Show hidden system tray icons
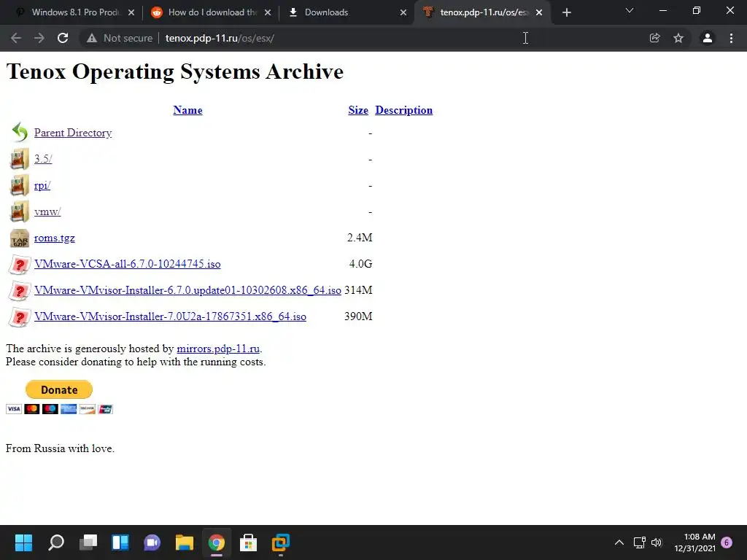Image resolution: width=747 pixels, height=560 pixels. [619, 542]
